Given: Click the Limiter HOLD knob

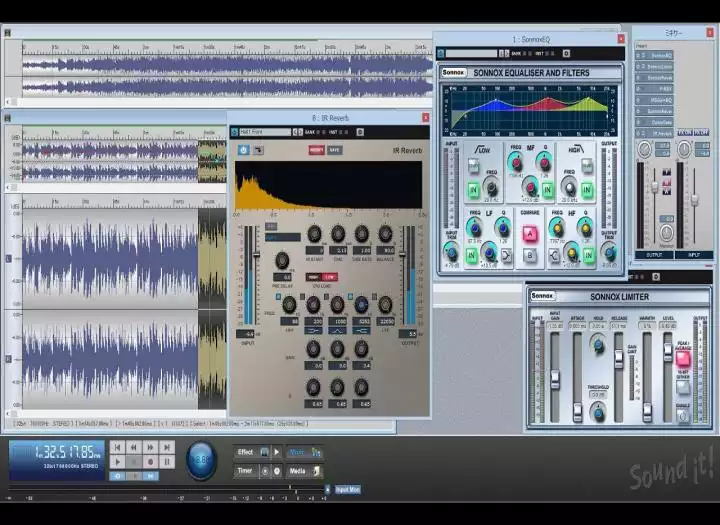Looking at the screenshot, I should pos(598,344).
